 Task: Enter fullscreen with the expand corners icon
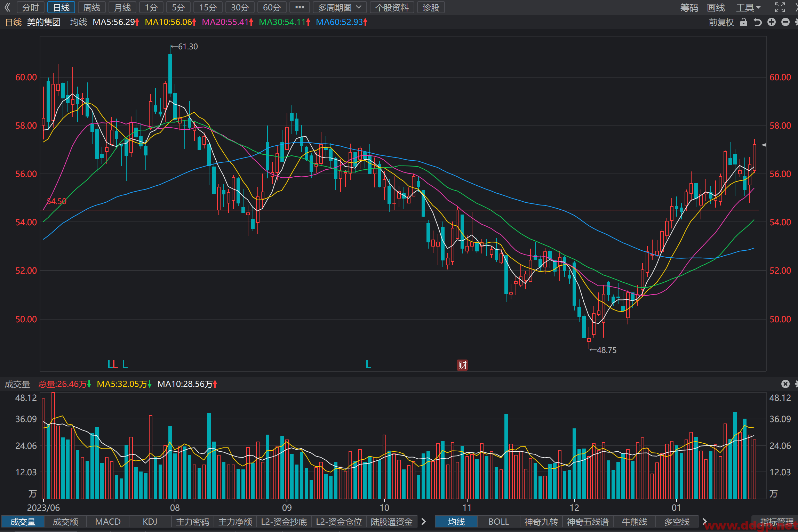(x=780, y=7)
